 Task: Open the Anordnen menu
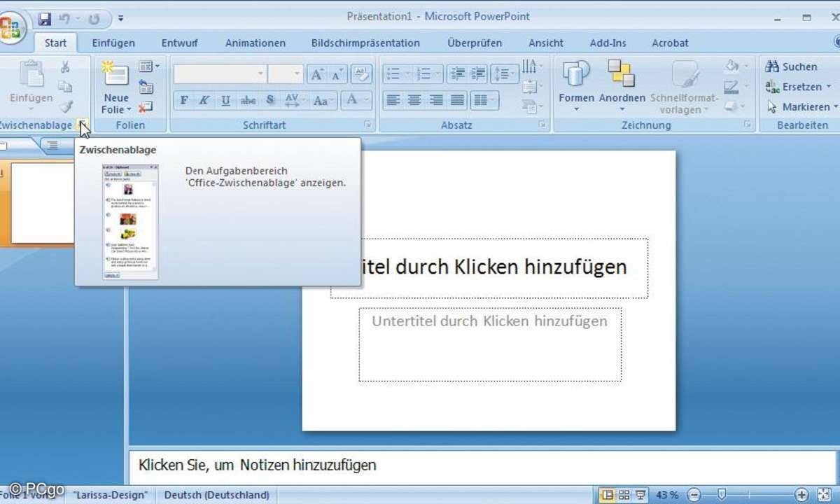[622, 86]
